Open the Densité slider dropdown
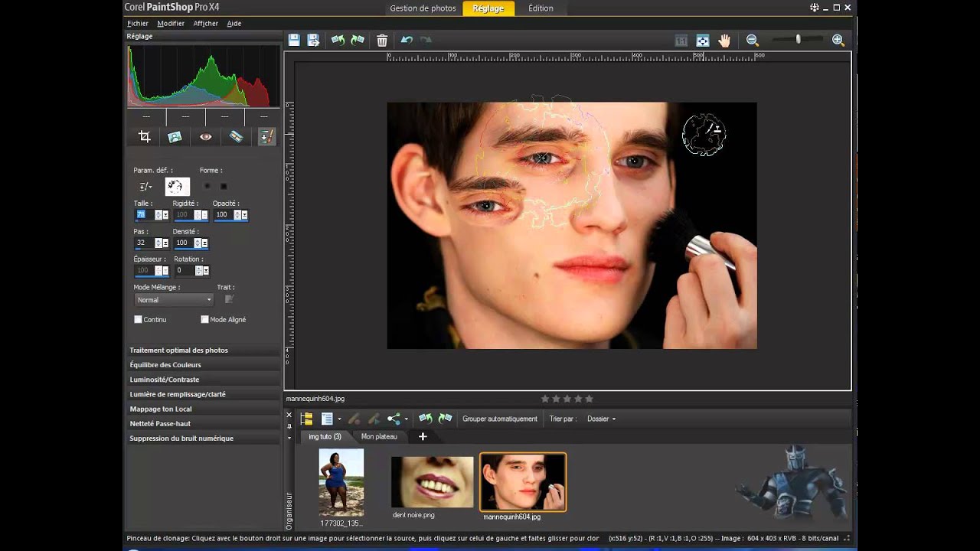980x551 pixels. point(204,243)
